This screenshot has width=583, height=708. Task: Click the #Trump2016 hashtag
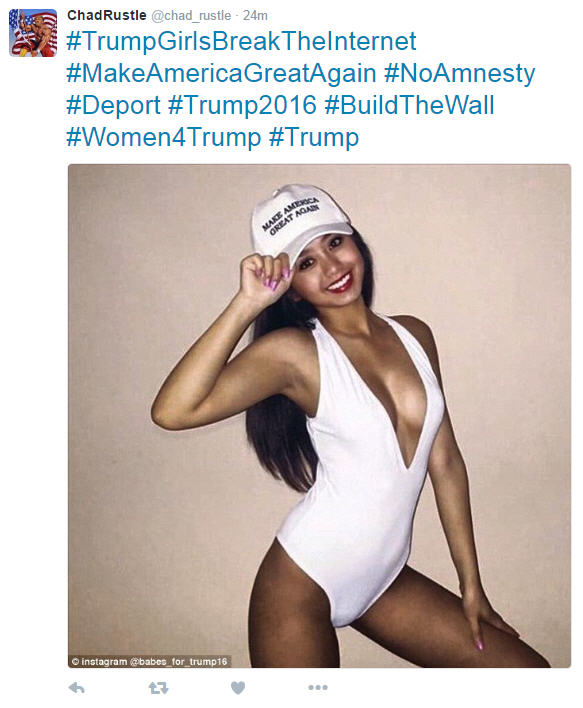(243, 105)
